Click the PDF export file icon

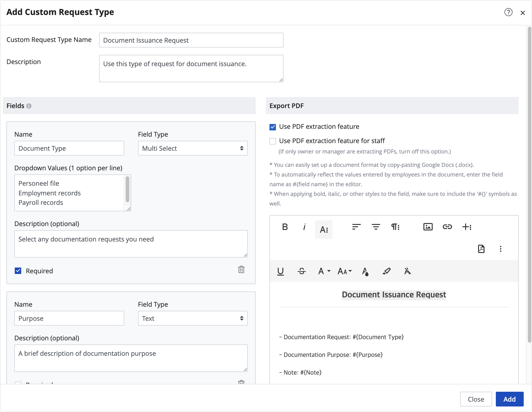[x=481, y=249]
